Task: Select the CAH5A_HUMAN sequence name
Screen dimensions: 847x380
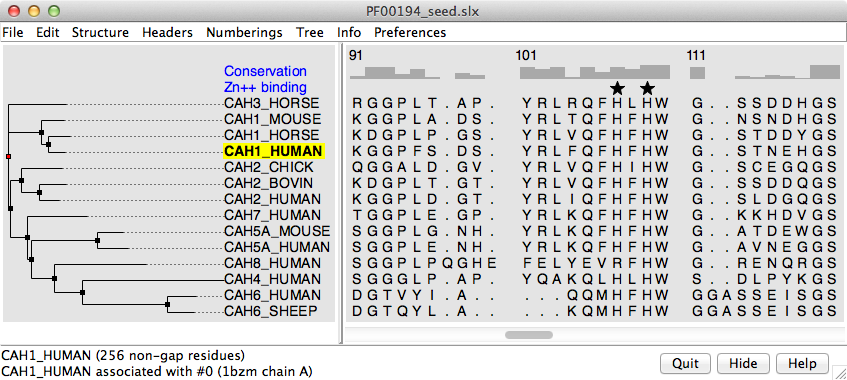Action: tap(277, 247)
